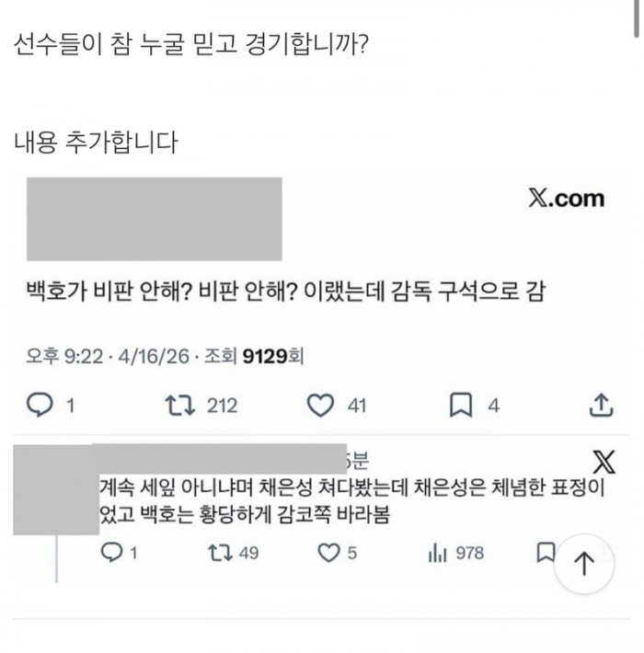Open the tweet timestamp 오후 9:22
The width and height of the screenshot is (644, 653).
[64, 357]
